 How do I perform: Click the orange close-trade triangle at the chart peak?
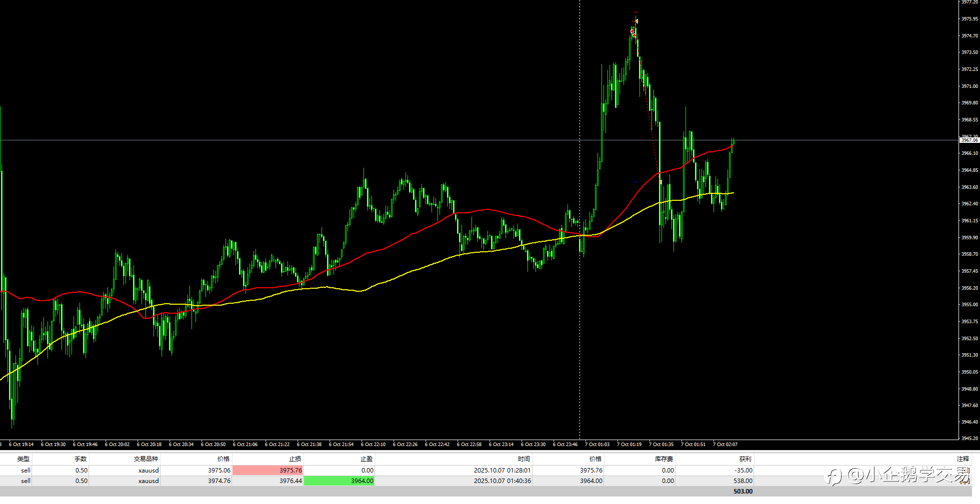pos(636,21)
